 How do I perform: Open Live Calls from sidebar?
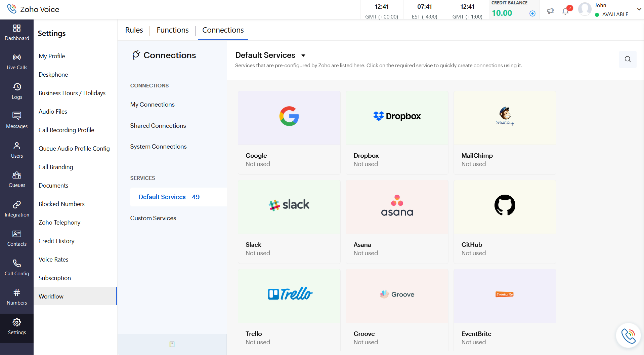(x=17, y=62)
